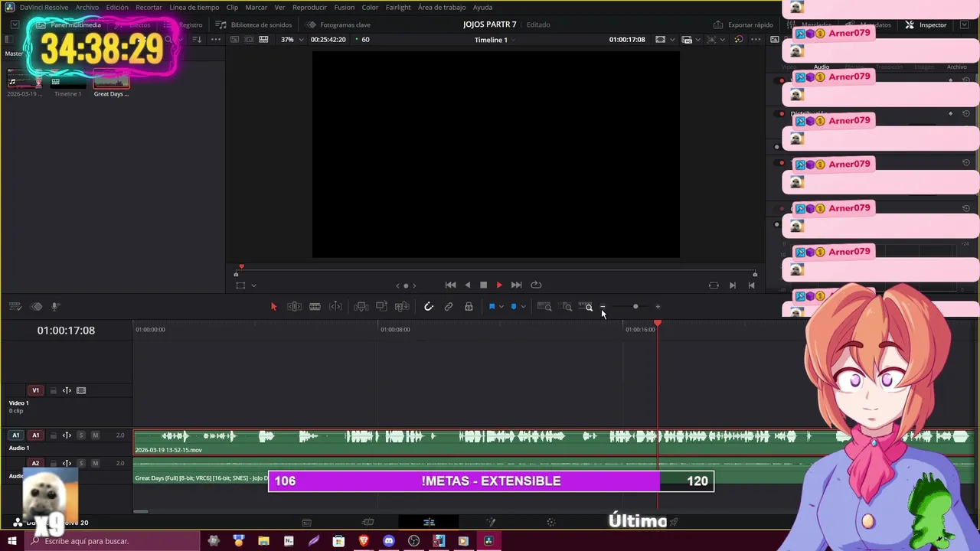980x551 pixels.
Task: Click the timeline timecode 01:00:17:08 field
Action: [x=66, y=331]
